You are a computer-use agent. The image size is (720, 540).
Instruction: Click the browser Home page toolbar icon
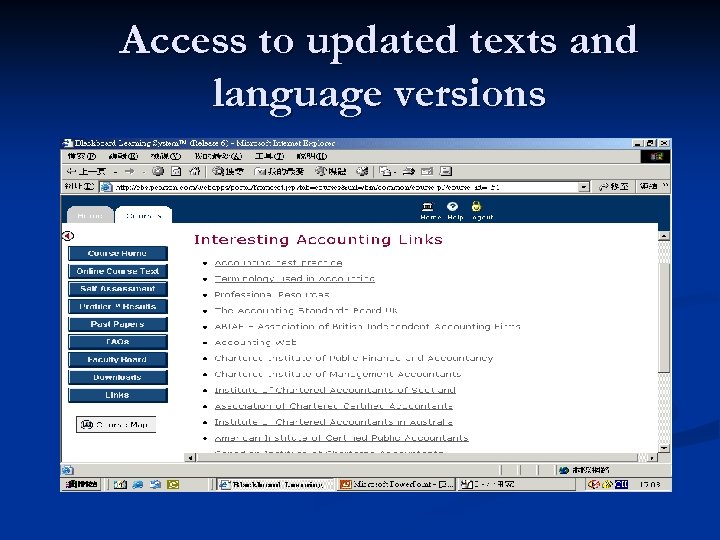[195, 171]
